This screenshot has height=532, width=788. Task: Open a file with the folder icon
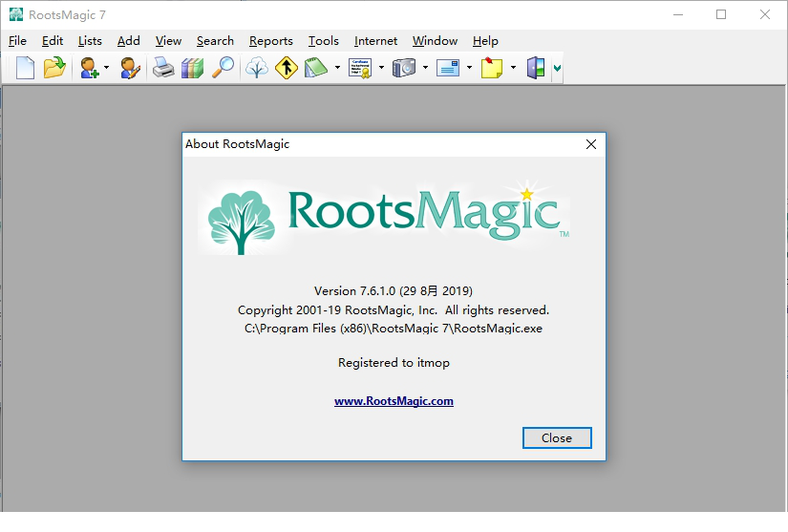[54, 67]
